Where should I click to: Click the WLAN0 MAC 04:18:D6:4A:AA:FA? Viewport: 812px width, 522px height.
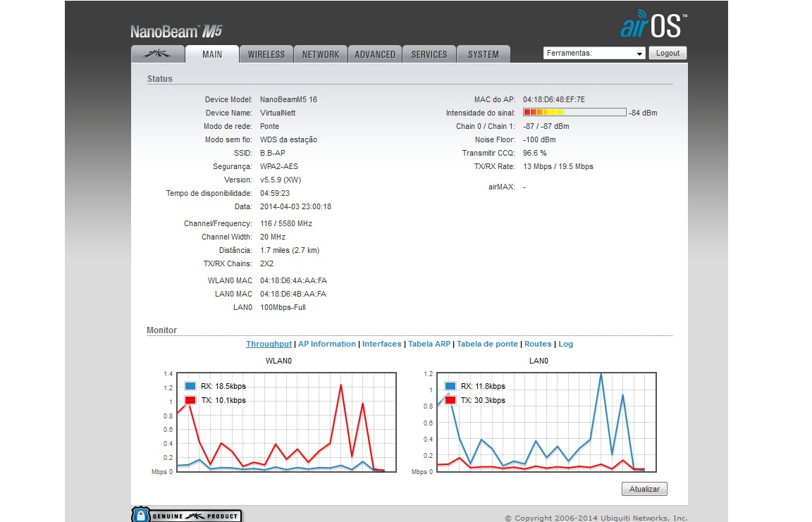coord(293,280)
